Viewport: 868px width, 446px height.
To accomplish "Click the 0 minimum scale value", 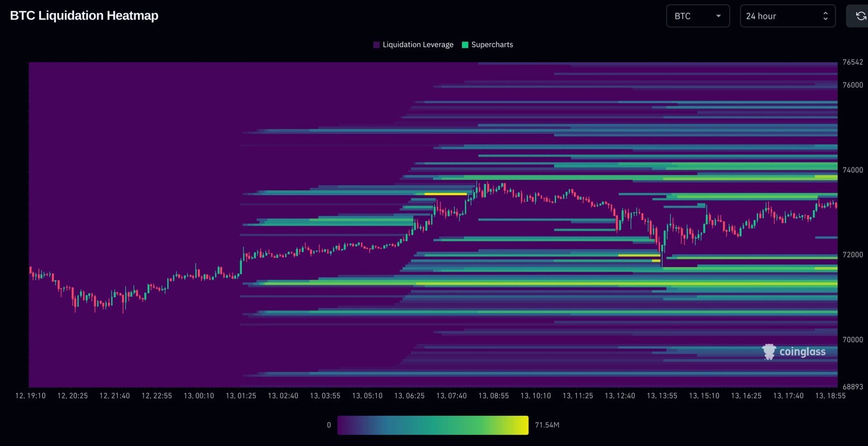I will click(329, 425).
